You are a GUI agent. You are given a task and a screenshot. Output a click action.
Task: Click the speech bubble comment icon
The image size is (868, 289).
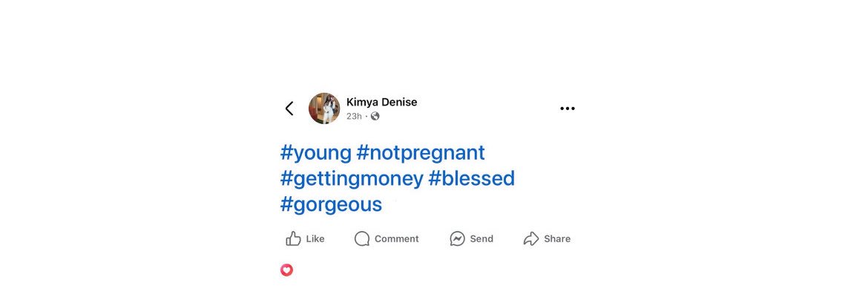click(x=362, y=238)
